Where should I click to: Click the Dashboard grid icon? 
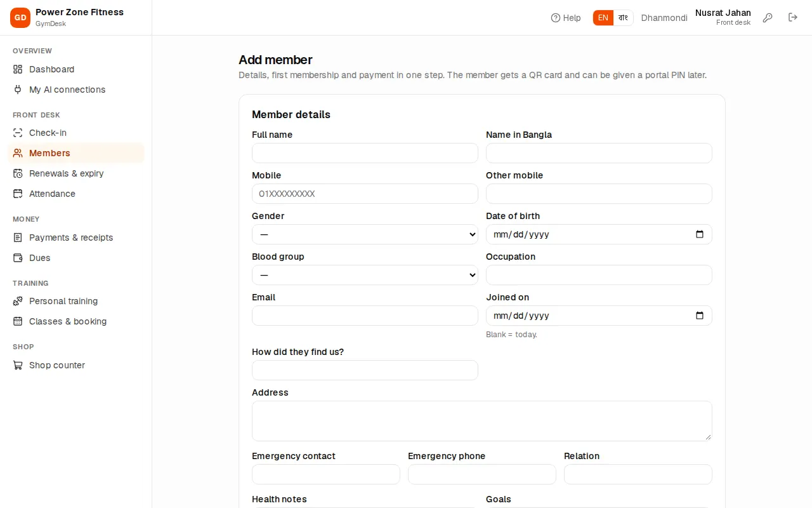18,69
